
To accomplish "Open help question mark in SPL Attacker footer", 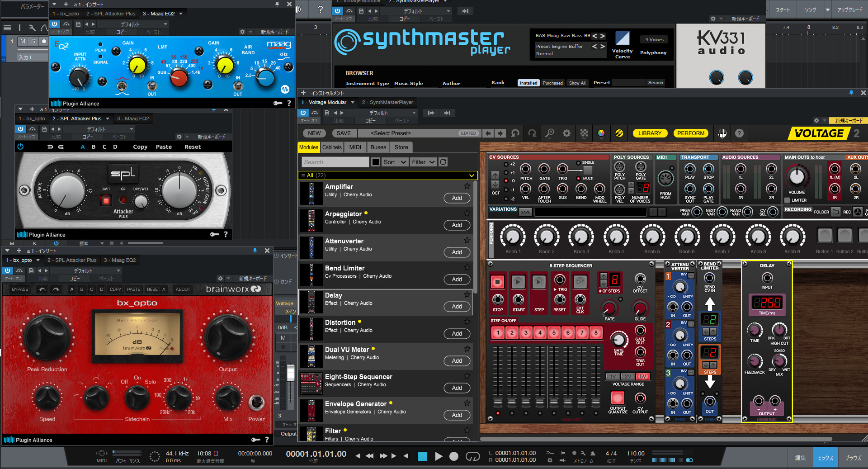I will (226, 234).
